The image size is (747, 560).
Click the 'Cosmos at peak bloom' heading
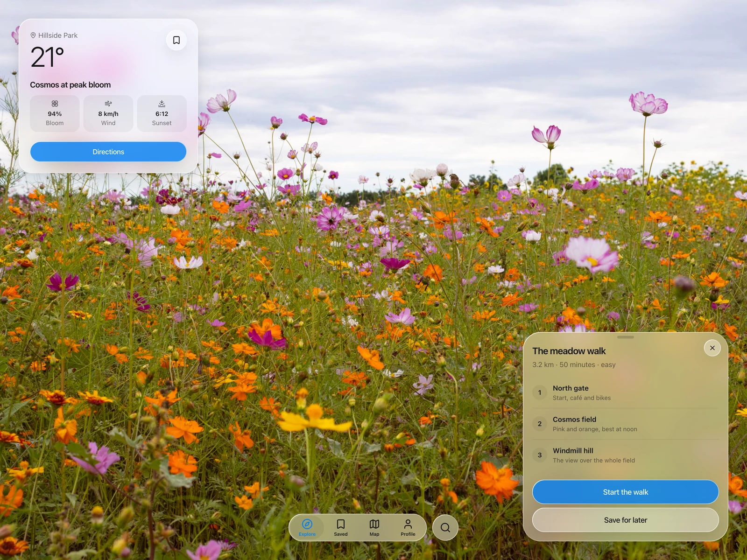(x=70, y=85)
